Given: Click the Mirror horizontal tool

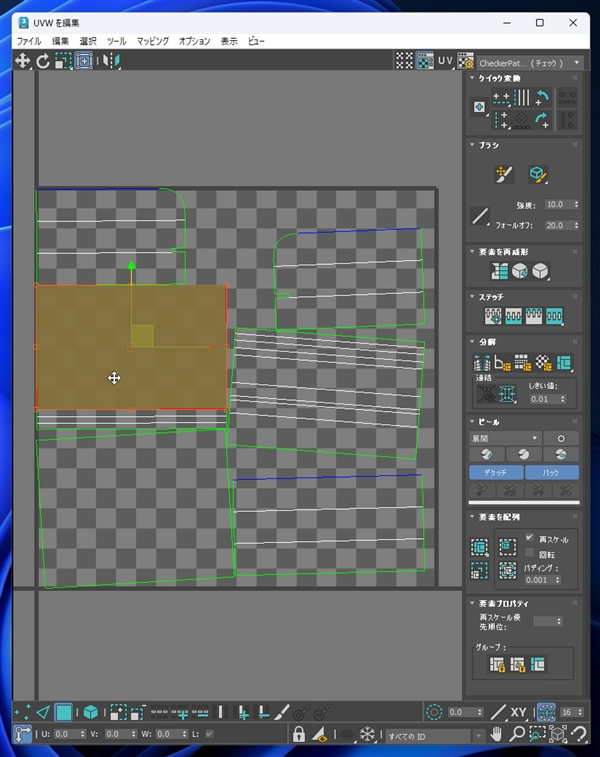Looking at the screenshot, I should pyautogui.click(x=111, y=61).
